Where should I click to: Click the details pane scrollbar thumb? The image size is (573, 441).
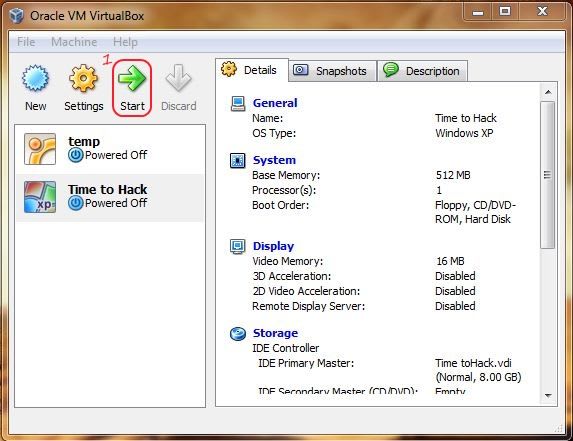pyautogui.click(x=547, y=175)
